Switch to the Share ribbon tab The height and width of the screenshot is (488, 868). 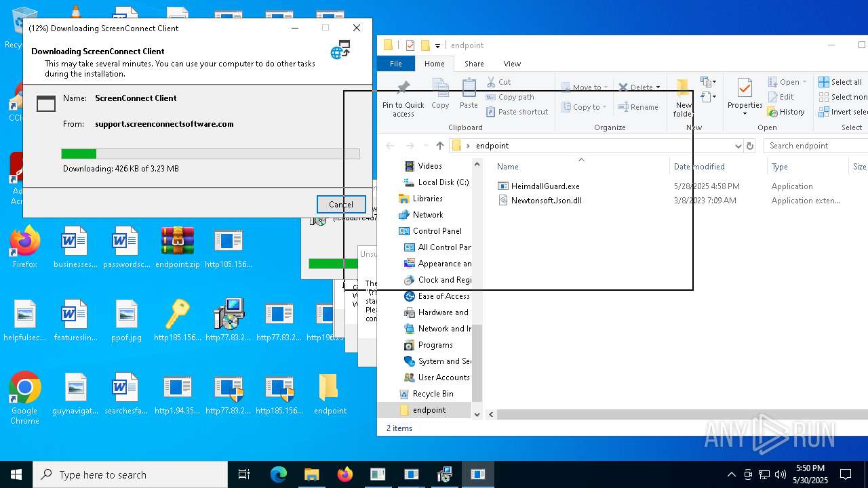pos(474,64)
